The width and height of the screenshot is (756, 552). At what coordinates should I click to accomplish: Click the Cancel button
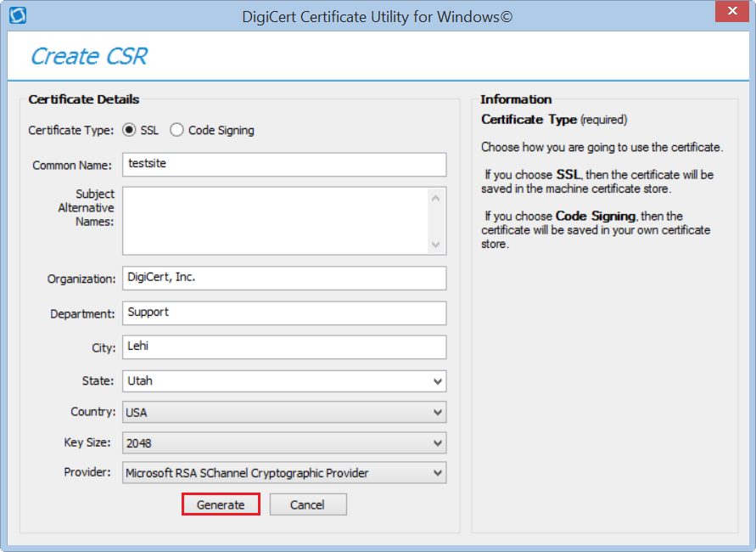[308, 504]
